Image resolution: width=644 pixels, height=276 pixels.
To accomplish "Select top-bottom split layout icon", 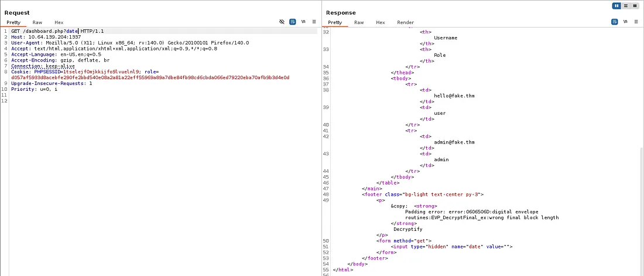I will 626,6.
